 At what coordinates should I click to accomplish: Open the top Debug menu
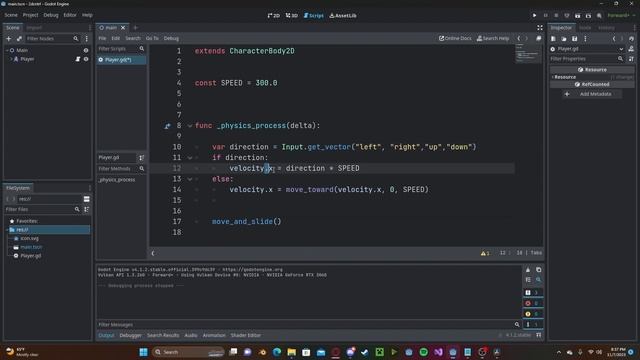pos(51,15)
